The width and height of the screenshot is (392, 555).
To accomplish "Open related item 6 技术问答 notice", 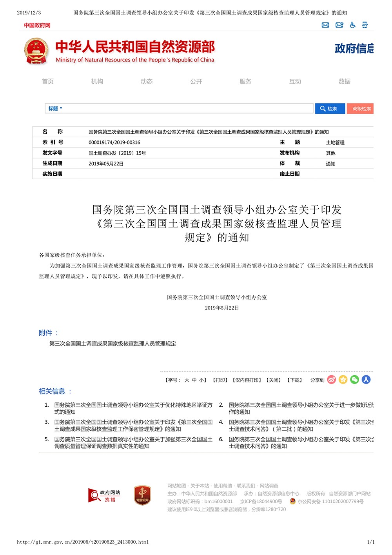I will [x=301, y=443].
